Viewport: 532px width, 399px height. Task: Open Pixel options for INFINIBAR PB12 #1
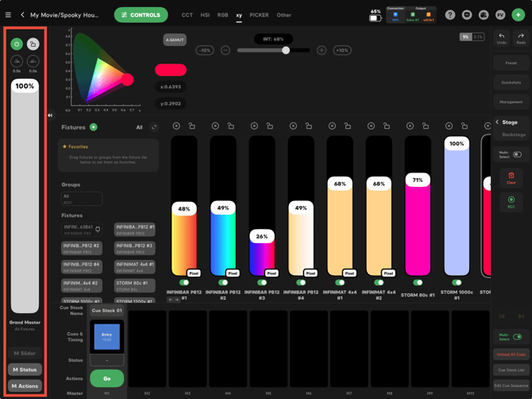194,273
